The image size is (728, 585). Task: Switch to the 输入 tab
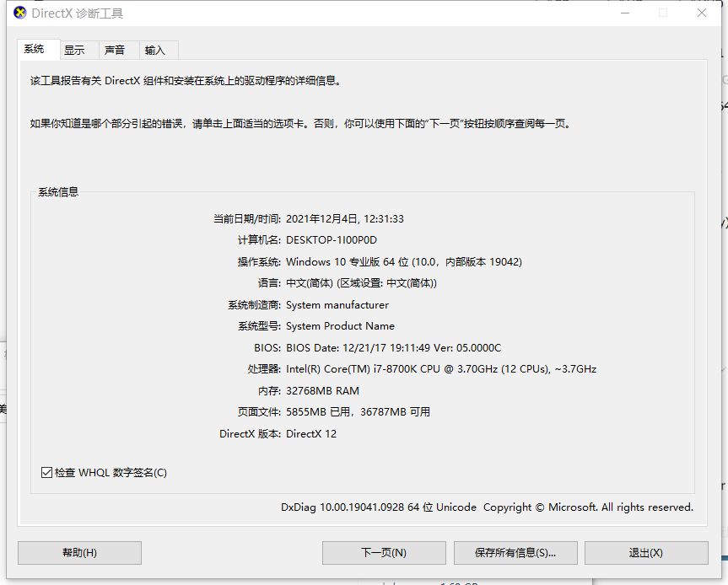coord(159,50)
